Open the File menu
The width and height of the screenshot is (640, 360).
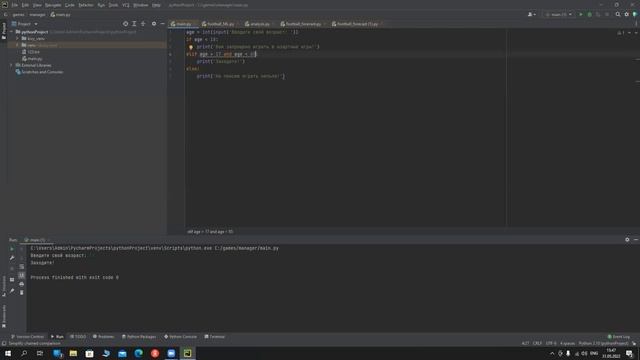pos(15,5)
